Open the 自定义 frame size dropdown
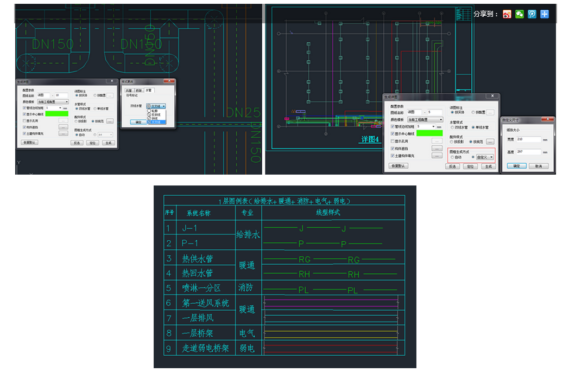 pyautogui.click(x=485, y=157)
